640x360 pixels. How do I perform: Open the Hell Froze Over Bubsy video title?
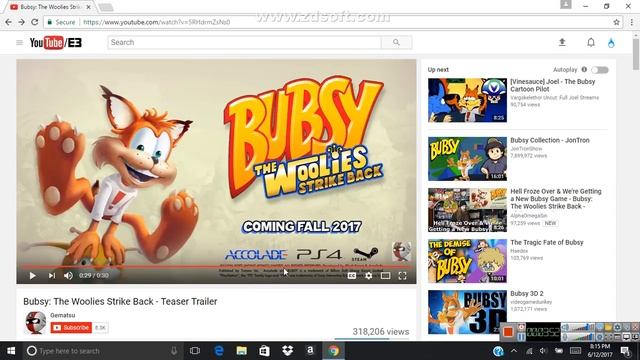(x=556, y=199)
